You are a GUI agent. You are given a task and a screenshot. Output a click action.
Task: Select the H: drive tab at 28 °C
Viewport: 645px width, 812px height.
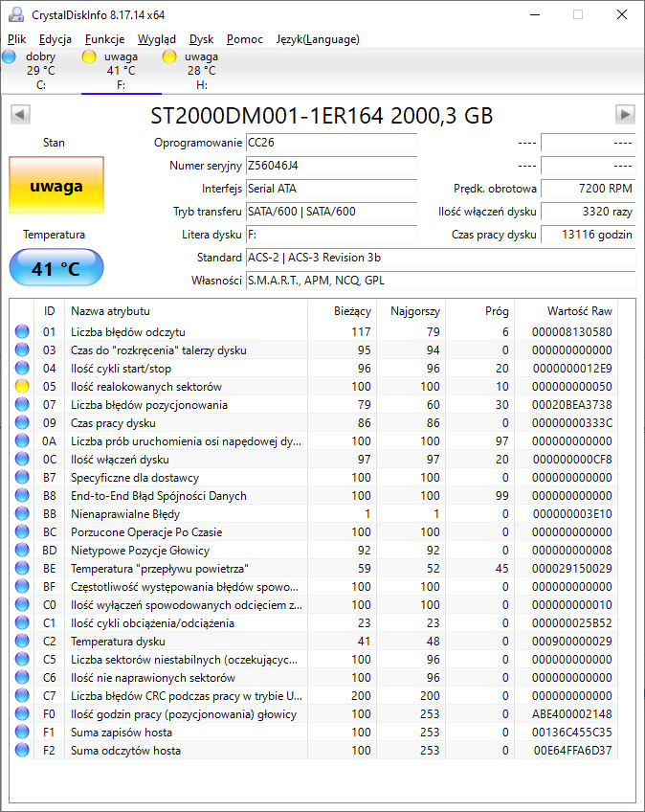tap(201, 71)
